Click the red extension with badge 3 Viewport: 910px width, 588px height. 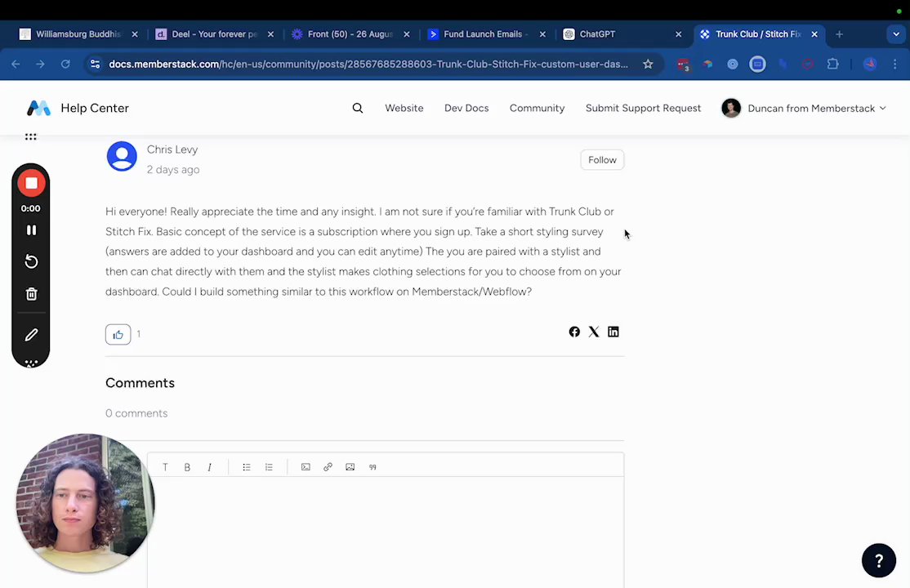[683, 65]
